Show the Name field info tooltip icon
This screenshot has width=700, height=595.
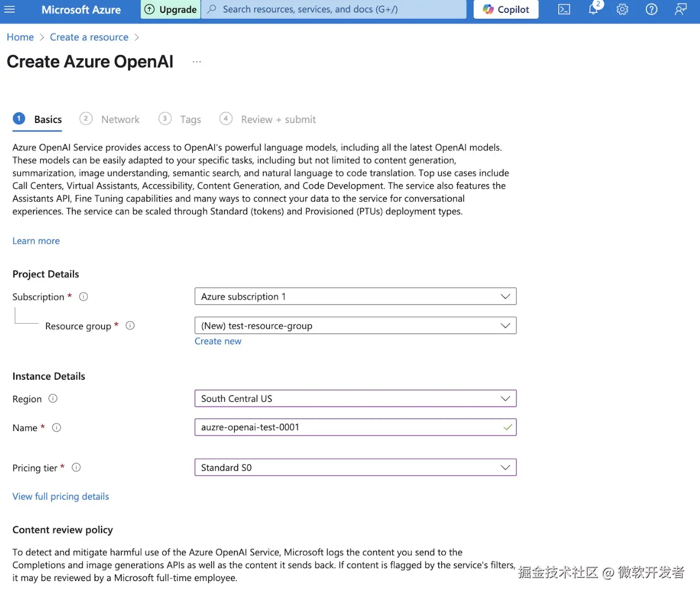point(57,427)
